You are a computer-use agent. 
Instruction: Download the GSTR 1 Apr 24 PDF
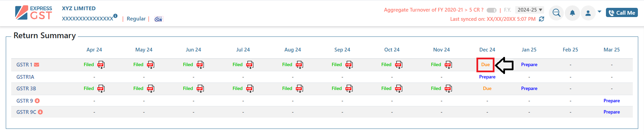tap(101, 65)
